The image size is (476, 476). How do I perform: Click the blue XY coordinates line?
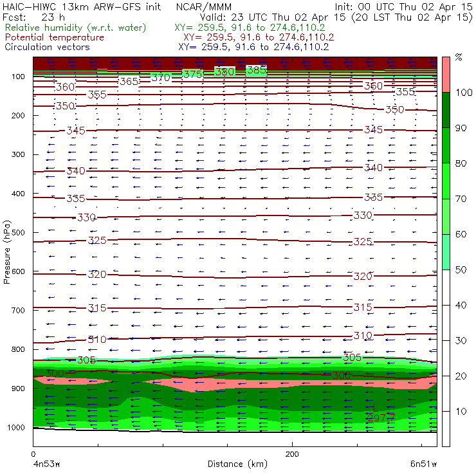tap(253, 47)
